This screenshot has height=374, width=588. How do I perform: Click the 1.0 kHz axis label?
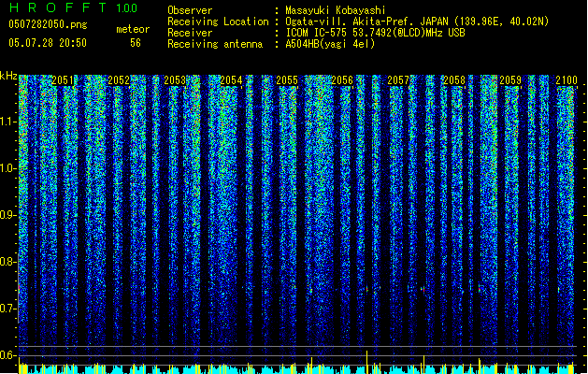point(8,168)
